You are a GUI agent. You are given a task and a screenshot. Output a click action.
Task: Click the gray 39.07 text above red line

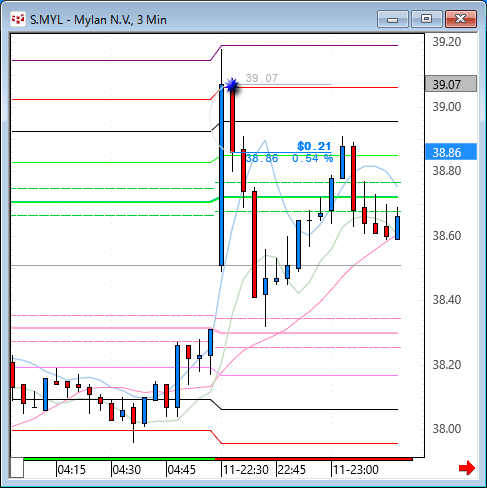[262, 78]
